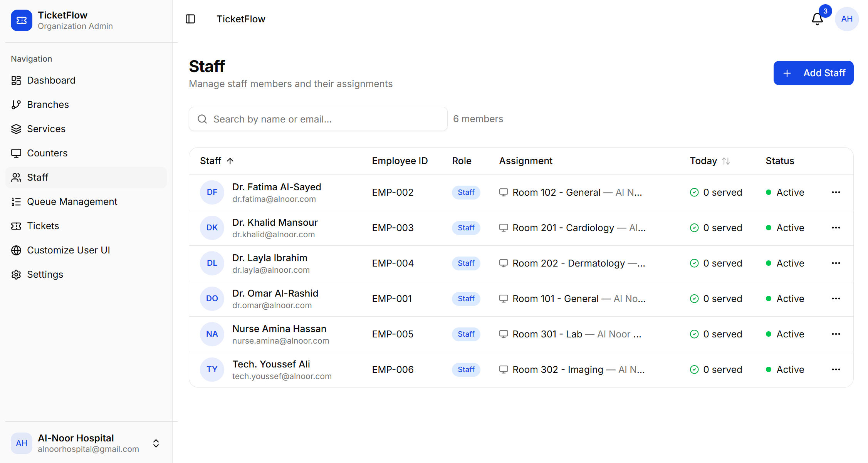
Task: Collapse the sidebar with panel toggle
Action: point(190,18)
